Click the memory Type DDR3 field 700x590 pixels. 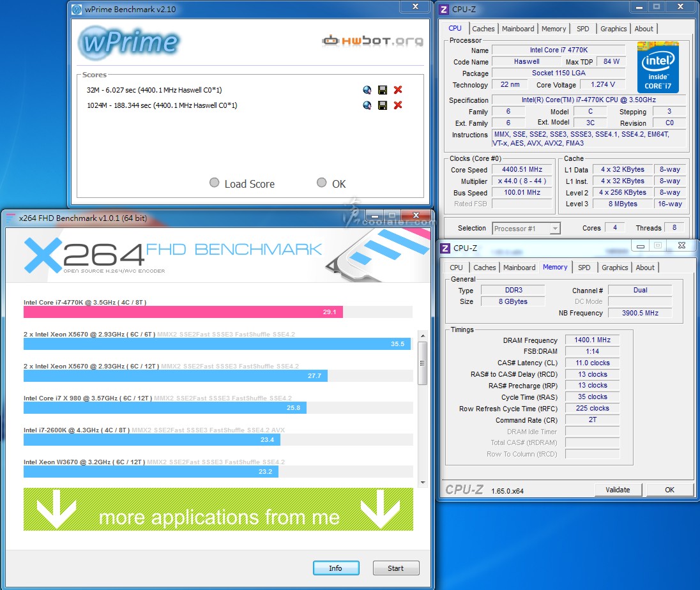click(x=513, y=290)
